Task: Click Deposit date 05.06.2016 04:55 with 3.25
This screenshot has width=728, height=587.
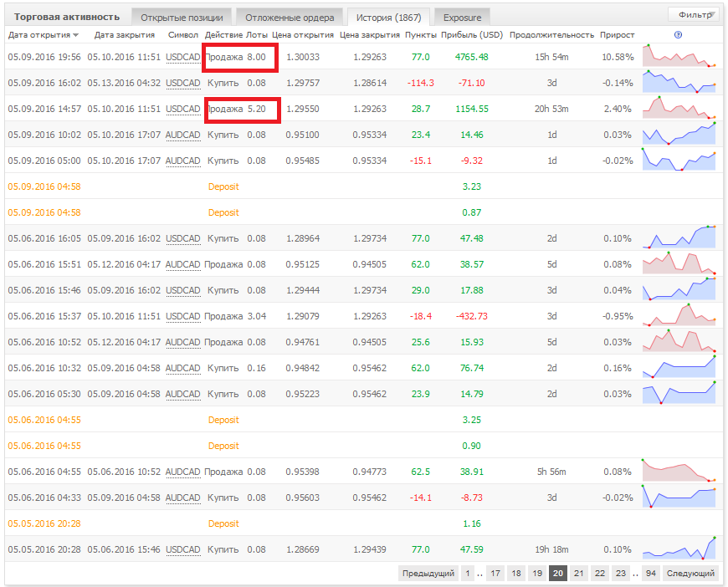Action: pyautogui.click(x=44, y=421)
